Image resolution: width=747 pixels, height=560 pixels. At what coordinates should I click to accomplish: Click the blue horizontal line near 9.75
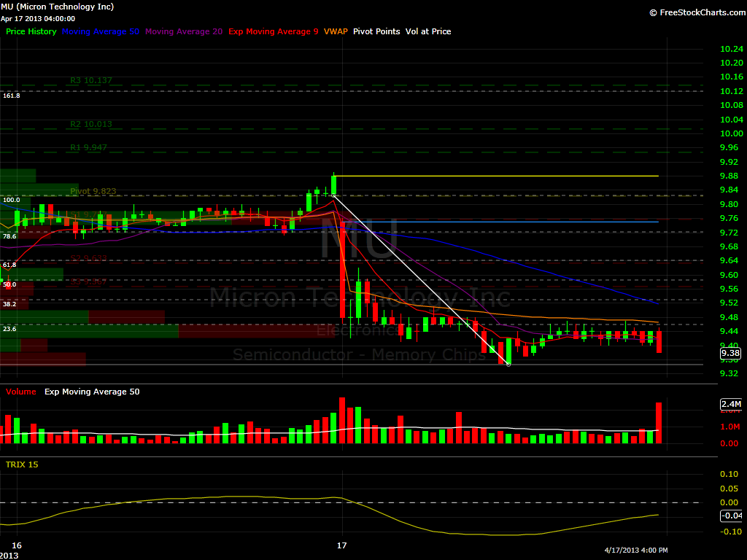(500, 222)
